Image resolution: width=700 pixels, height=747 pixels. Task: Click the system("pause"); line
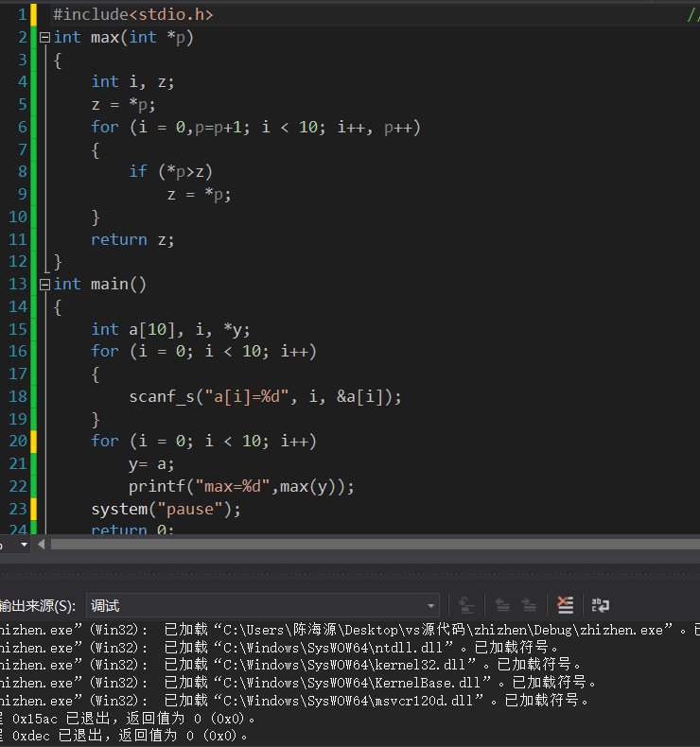tap(166, 510)
